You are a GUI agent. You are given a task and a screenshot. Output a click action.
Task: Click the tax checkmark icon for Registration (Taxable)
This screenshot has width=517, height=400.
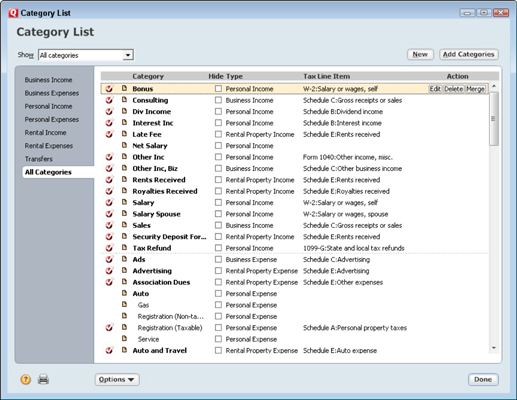pyautogui.click(x=109, y=327)
